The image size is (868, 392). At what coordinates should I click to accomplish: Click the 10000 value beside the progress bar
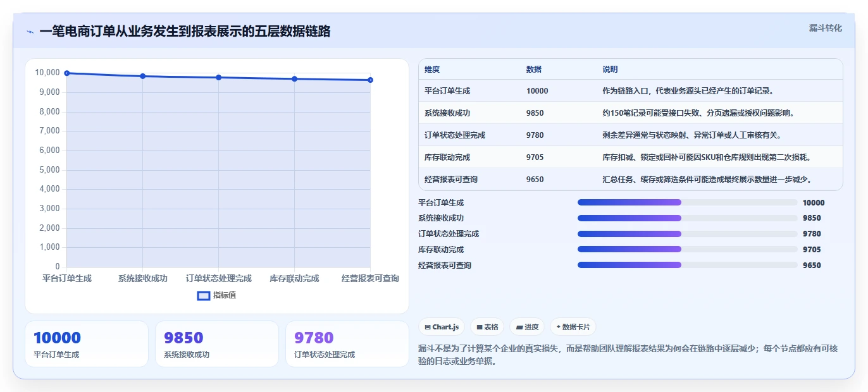tap(814, 203)
